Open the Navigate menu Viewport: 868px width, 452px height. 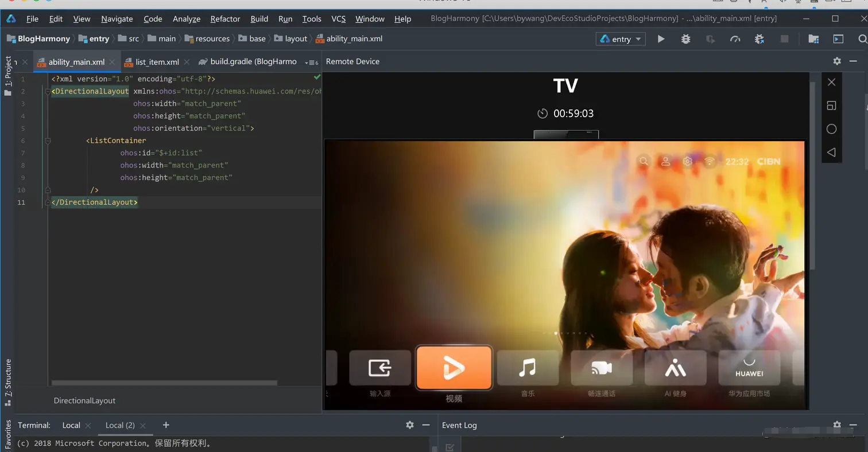click(x=117, y=19)
